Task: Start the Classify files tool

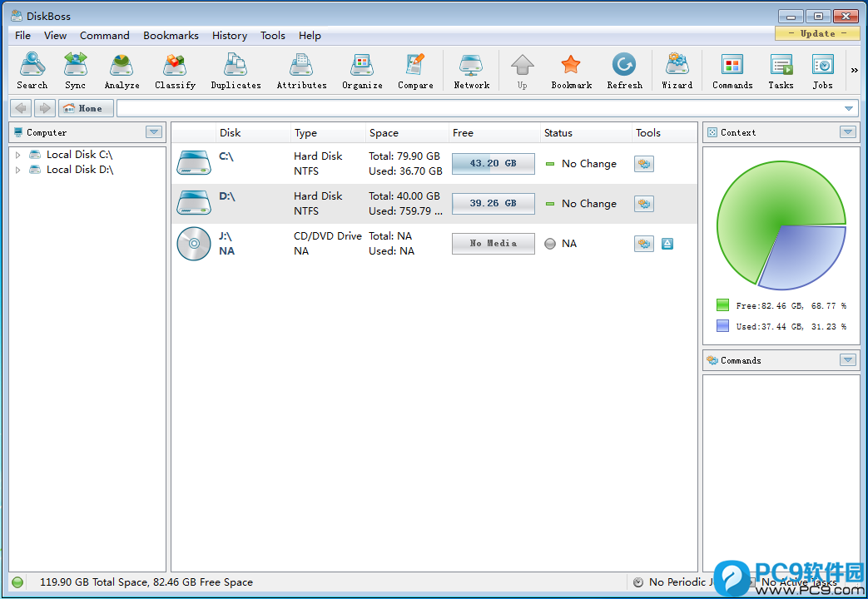Action: point(175,71)
